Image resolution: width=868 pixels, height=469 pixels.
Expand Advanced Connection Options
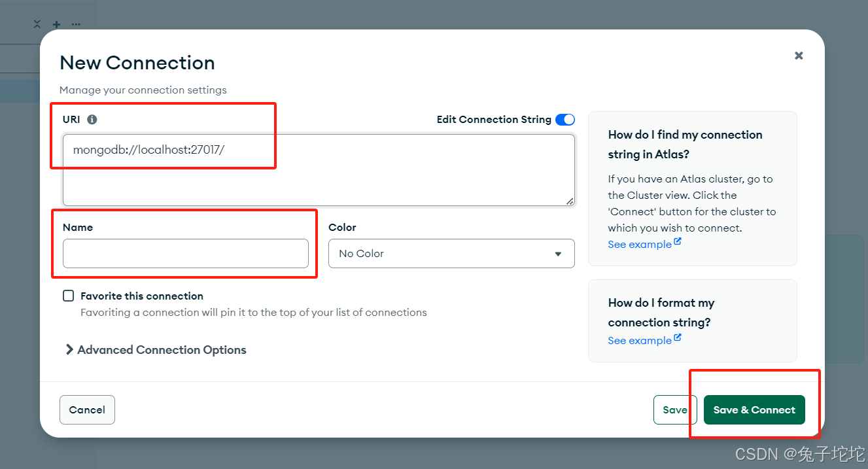(156, 350)
